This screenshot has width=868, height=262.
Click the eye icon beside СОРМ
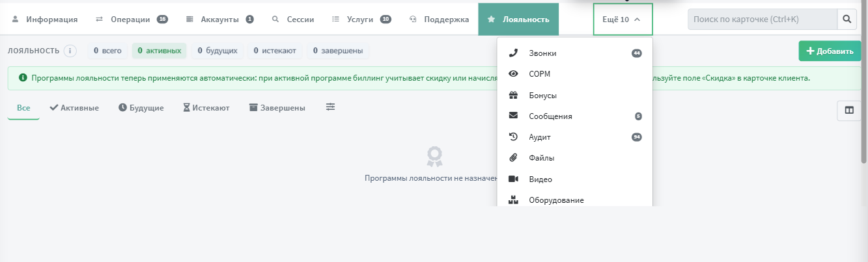(513, 74)
